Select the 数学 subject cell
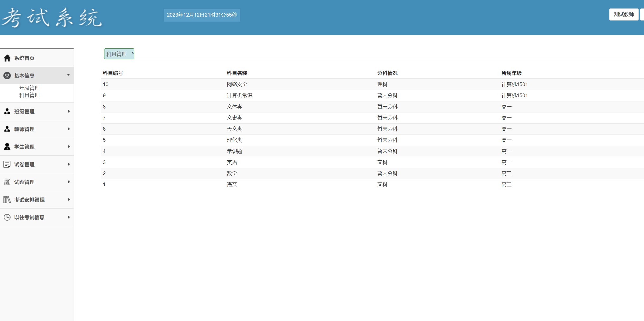644x321 pixels. (232, 174)
